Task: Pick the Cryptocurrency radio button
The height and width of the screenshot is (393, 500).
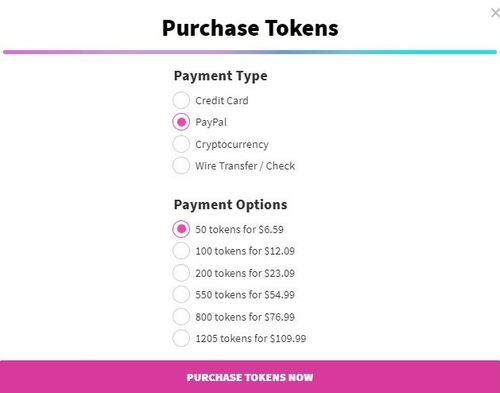Action: point(181,144)
